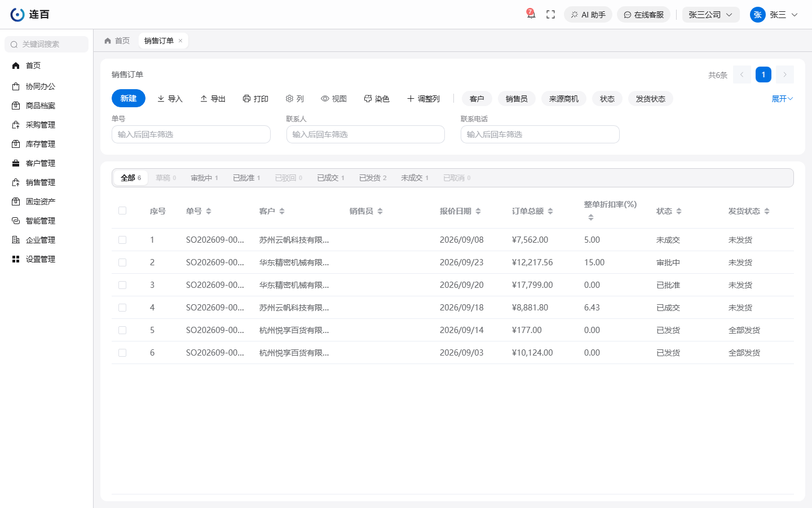Open 在线客服 online support

tap(643, 15)
